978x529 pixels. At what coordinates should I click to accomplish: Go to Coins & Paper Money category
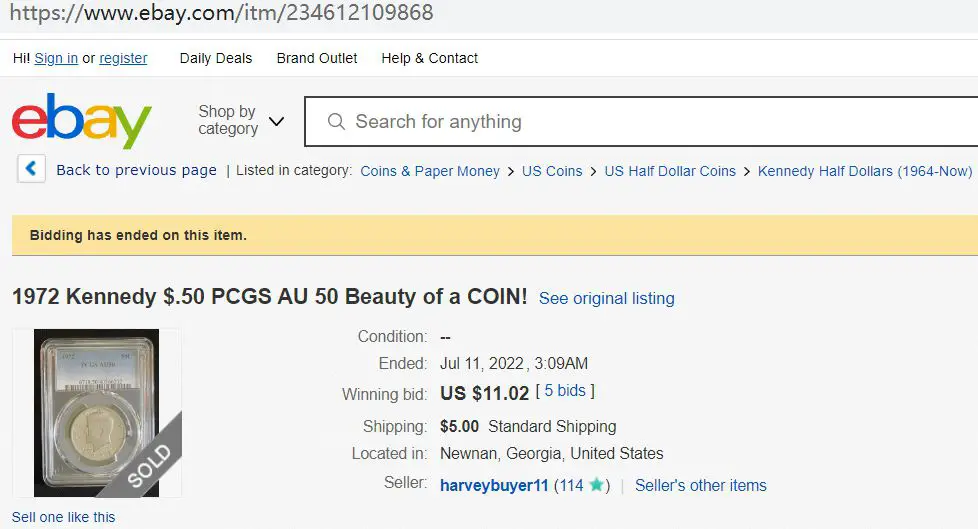(430, 171)
